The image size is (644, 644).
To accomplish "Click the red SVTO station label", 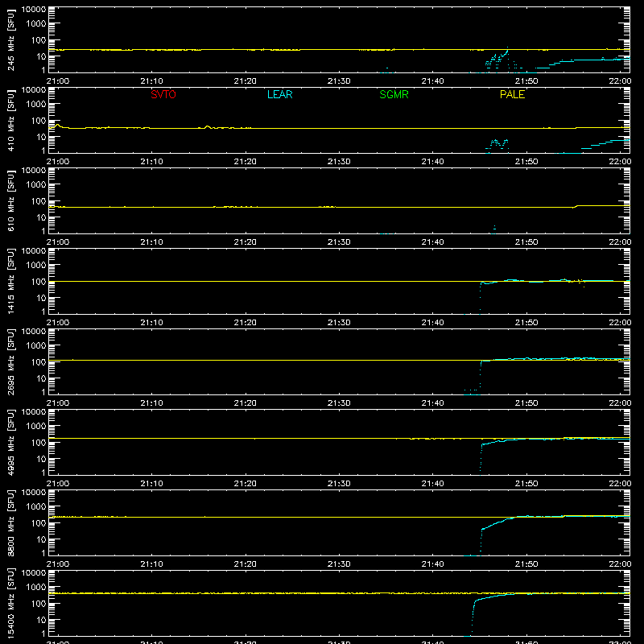I will (x=163, y=94).
